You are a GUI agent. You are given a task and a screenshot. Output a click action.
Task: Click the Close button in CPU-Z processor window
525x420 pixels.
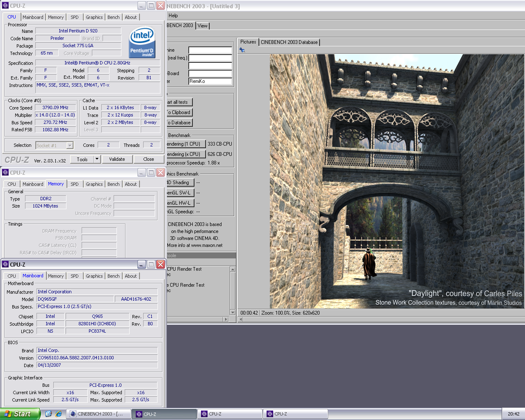[148, 159]
